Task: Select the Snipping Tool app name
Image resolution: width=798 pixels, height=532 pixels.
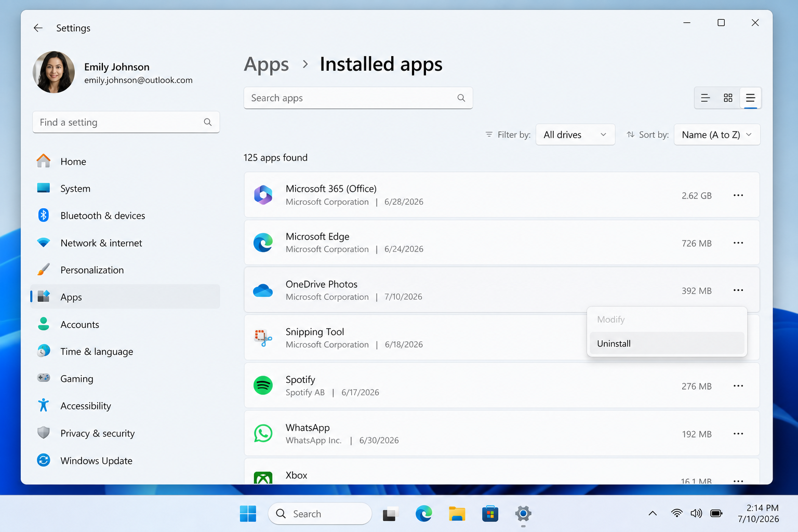Action: (x=315, y=332)
